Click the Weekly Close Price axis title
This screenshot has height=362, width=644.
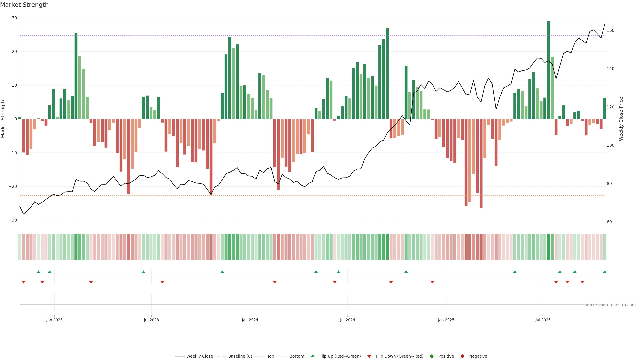[621, 119]
